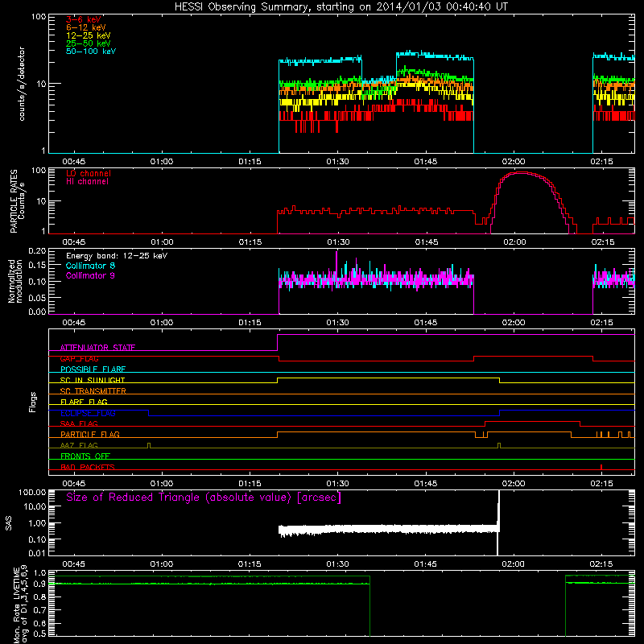Click the GAP_FLAG label
Image resolution: width=644 pixels, height=644 pixels.
[79, 358]
